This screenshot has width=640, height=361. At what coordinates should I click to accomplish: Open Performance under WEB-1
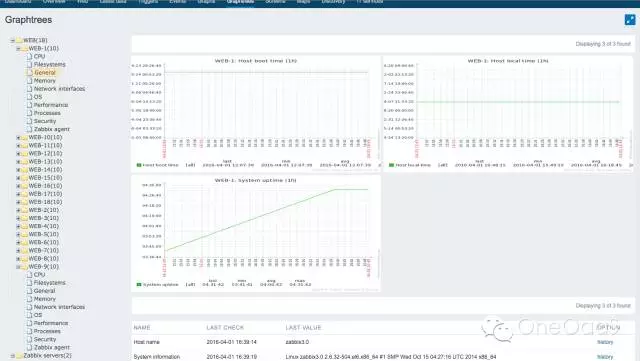[51, 105]
